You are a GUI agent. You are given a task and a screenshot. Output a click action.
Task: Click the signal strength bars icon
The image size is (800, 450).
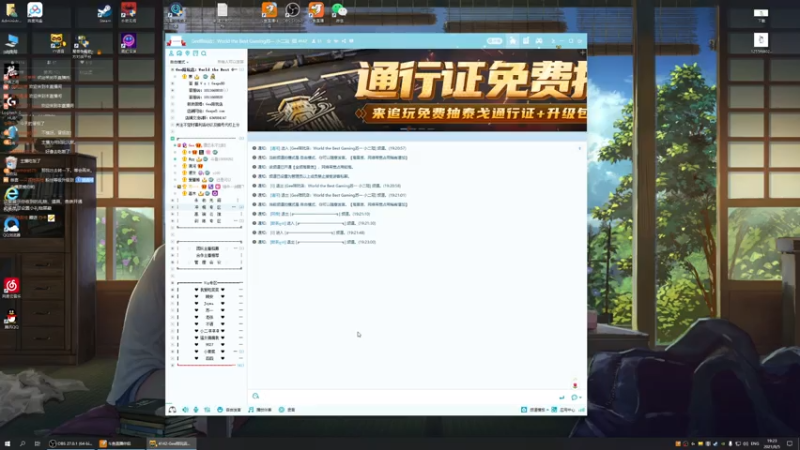click(582, 410)
